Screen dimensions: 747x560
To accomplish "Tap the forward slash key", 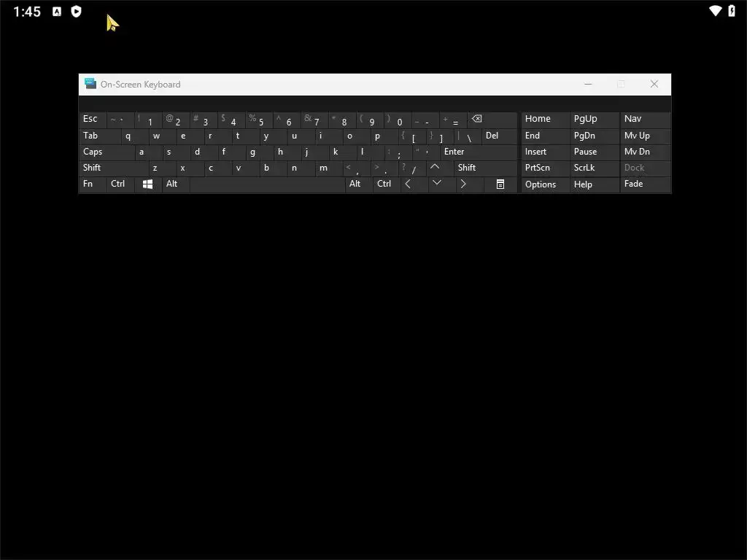I will click(x=412, y=168).
